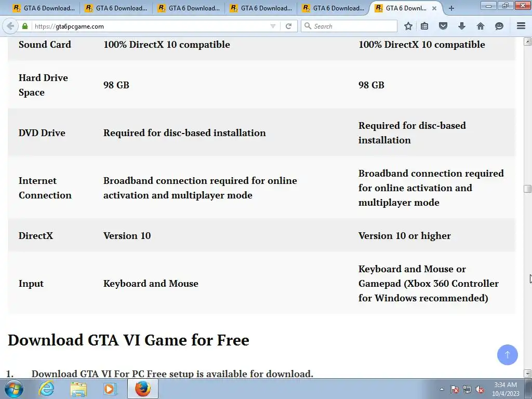
Task: Click the 'DirectX' row label
Action: click(36, 235)
